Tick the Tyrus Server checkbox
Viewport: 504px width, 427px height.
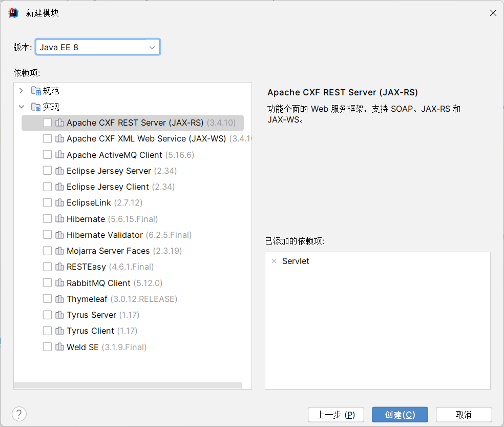tap(47, 315)
